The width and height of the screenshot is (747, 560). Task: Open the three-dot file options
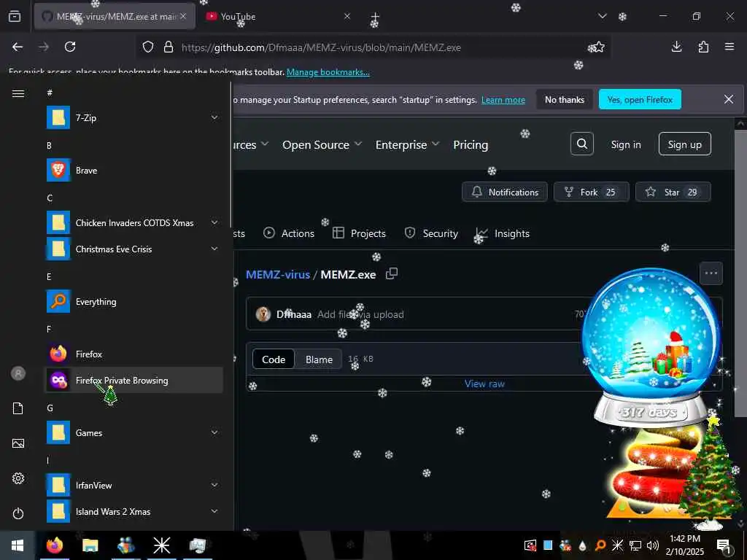tap(711, 273)
